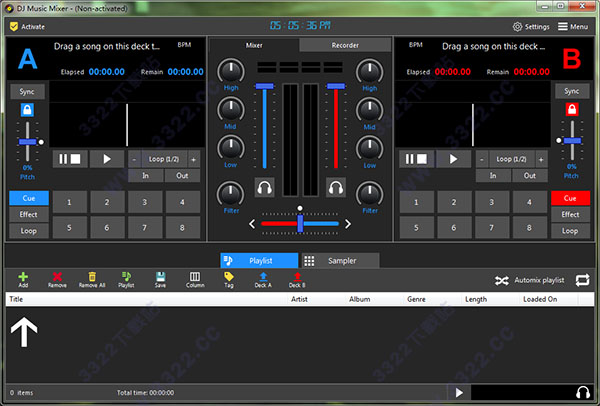Decrease Deck A loop length with minus
Image resolution: width=600 pixels, height=406 pixels.
click(x=134, y=159)
